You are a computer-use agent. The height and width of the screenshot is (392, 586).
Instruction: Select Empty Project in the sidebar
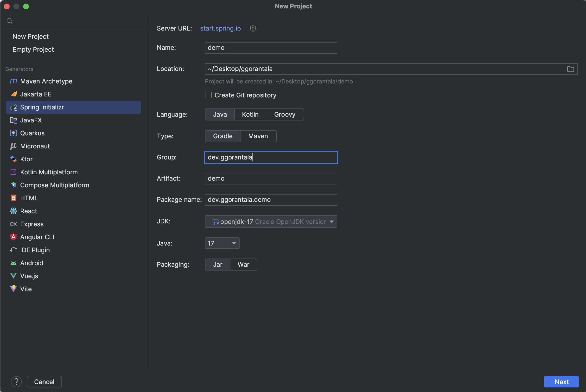[33, 50]
